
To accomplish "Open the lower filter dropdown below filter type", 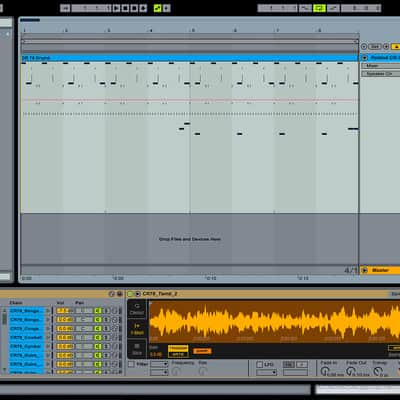I will pyautogui.click(x=159, y=372).
